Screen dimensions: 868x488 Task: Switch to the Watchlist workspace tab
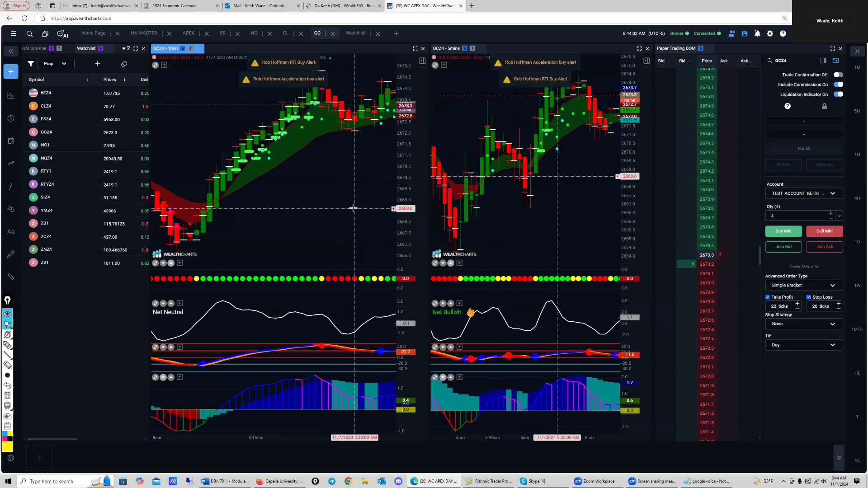(356, 33)
